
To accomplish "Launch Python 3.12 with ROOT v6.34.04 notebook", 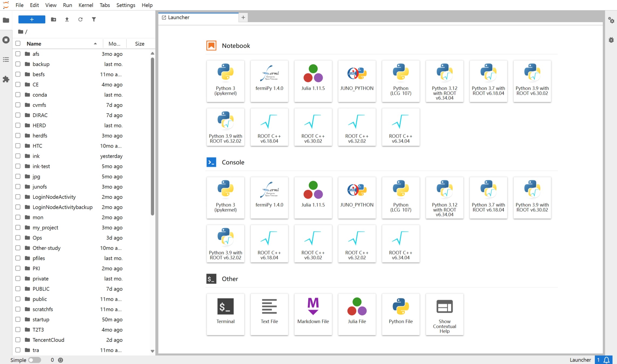I will pyautogui.click(x=444, y=81).
